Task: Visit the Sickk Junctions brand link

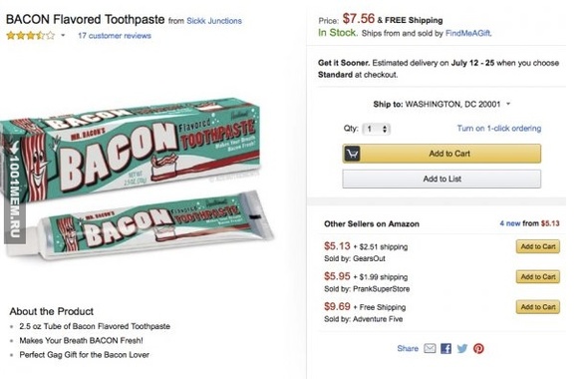Action: [x=214, y=21]
